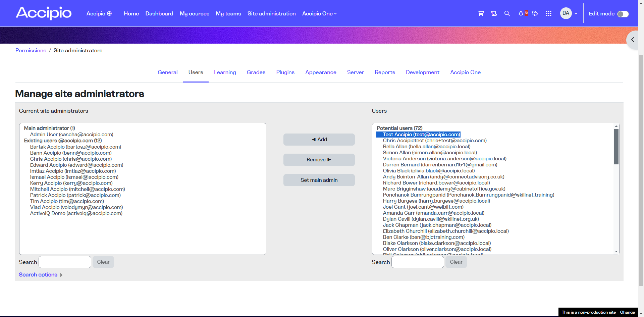The image size is (644, 317).
Task: Open My courses
Action: click(x=195, y=13)
